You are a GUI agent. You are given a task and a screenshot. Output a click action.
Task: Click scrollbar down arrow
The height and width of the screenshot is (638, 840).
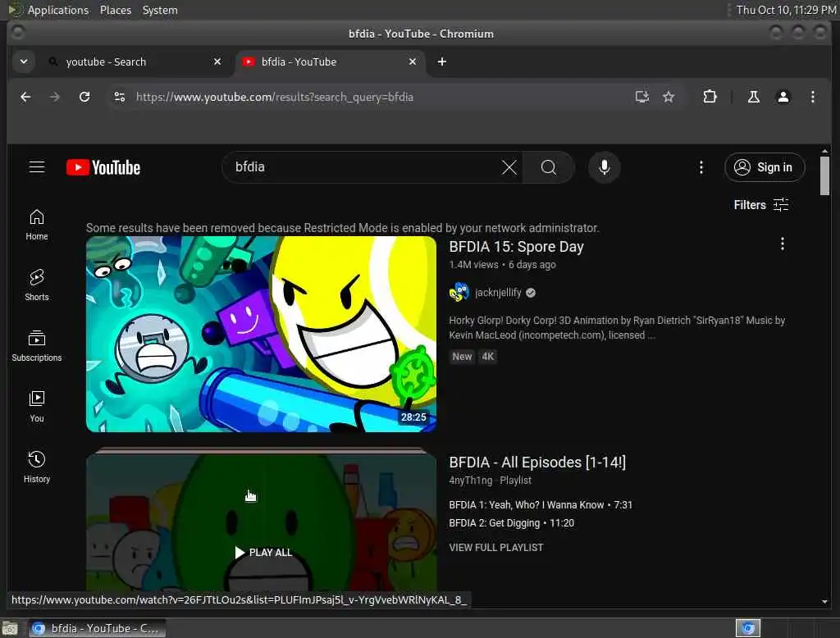coord(824,602)
